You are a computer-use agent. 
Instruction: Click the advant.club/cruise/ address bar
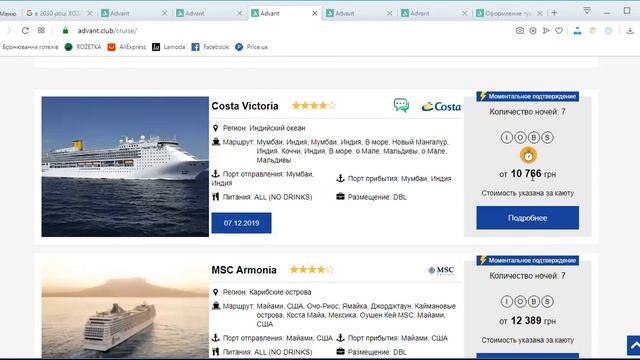(107, 30)
